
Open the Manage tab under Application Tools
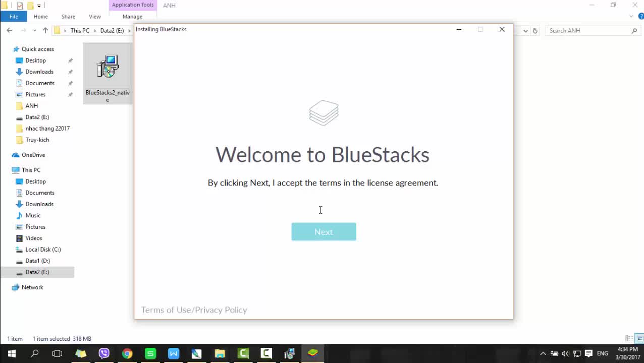click(132, 17)
